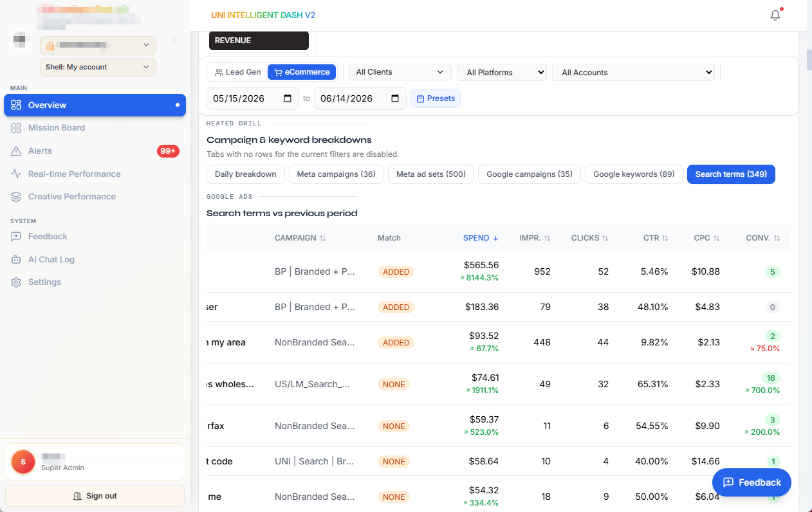
Task: Open Overview in sidebar
Action: click(95, 105)
